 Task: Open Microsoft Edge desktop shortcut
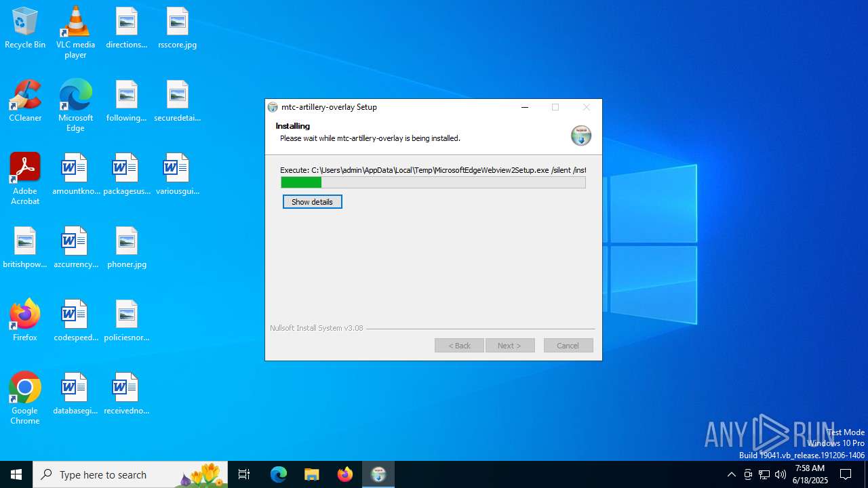click(x=75, y=106)
